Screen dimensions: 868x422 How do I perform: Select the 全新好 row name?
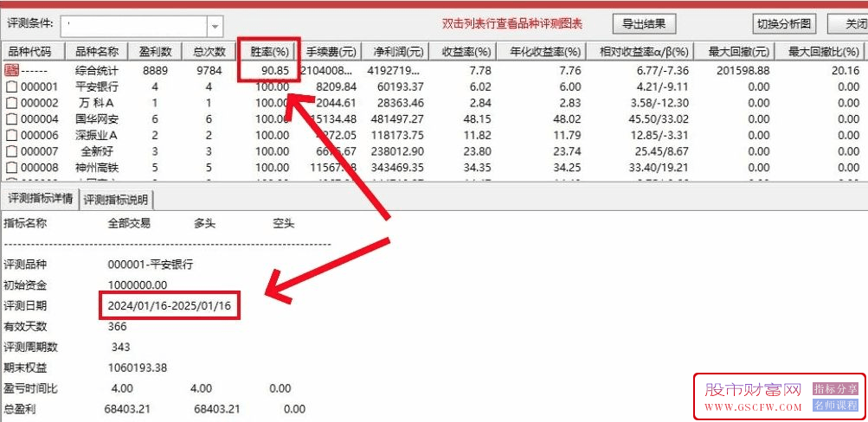(97, 151)
